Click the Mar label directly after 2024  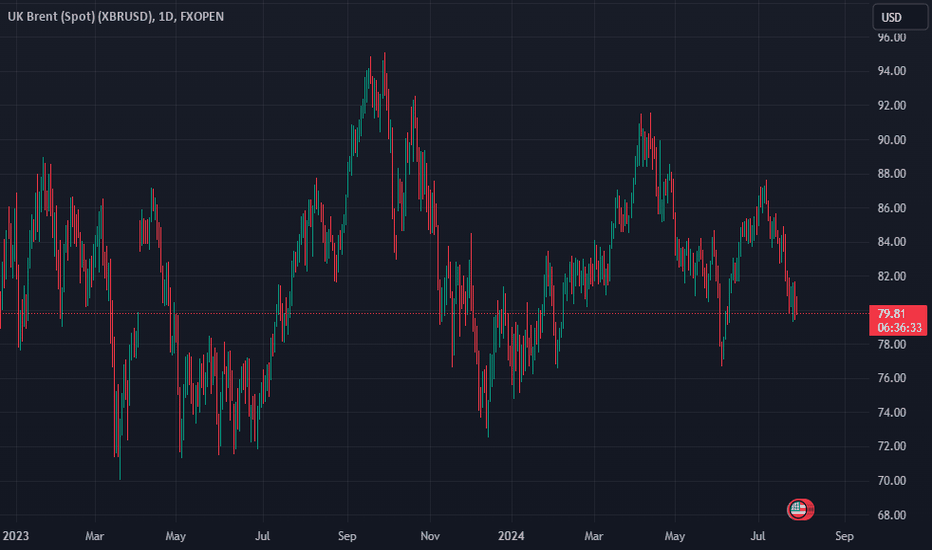click(x=593, y=536)
